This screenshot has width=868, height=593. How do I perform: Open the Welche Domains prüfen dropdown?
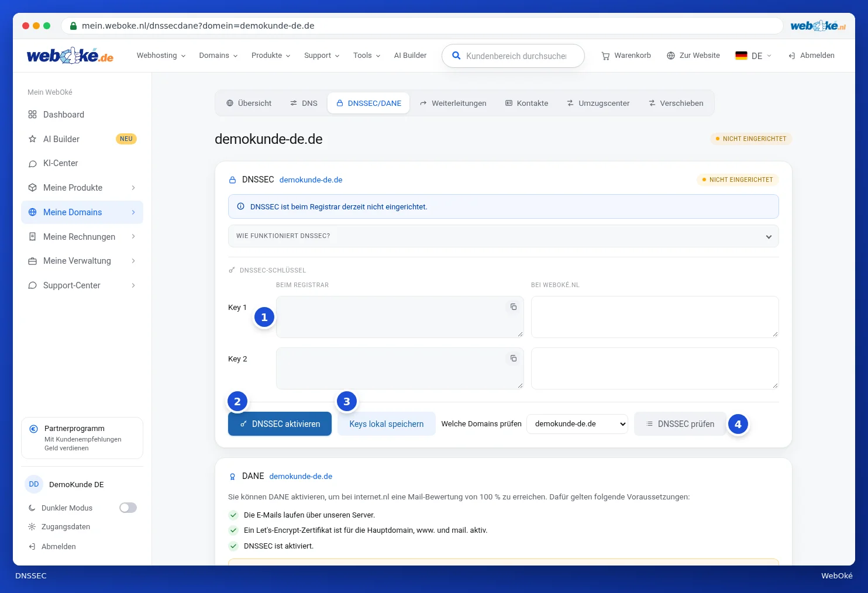(x=577, y=424)
